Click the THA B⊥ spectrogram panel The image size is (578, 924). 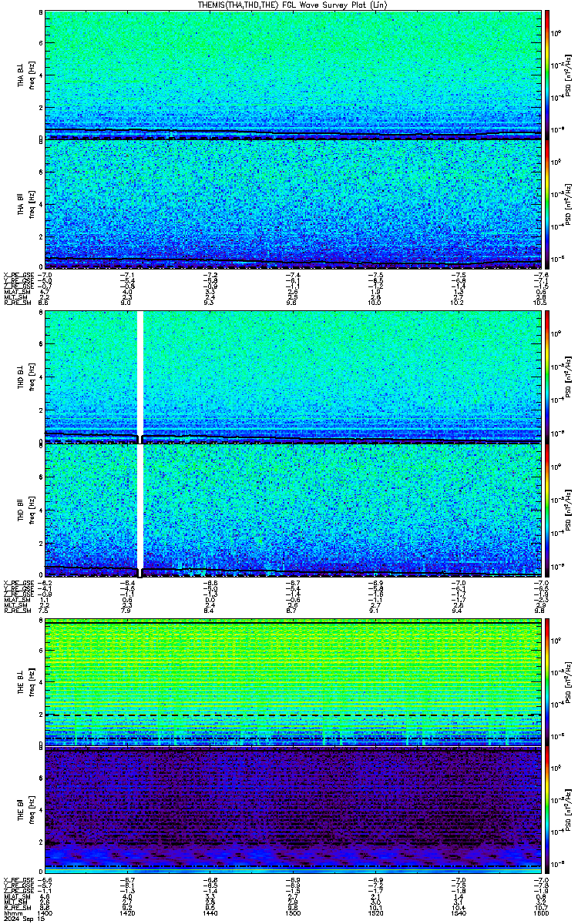(x=294, y=75)
